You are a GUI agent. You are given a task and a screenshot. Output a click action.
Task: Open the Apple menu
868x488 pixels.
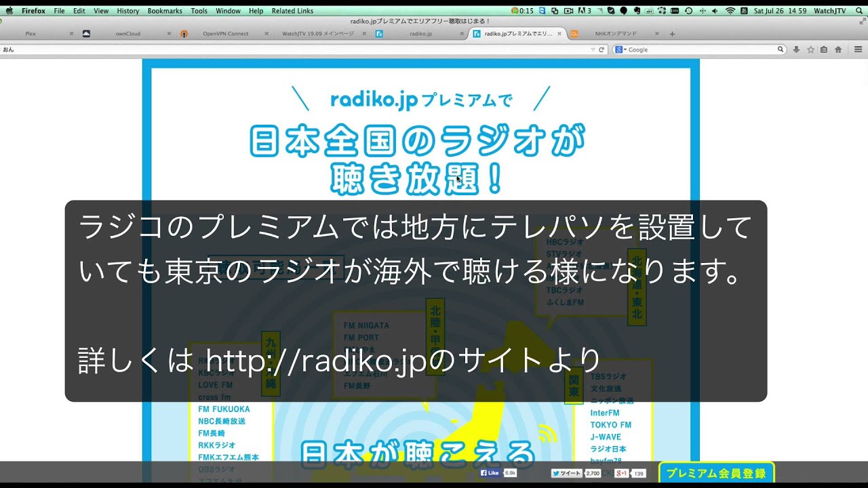(9, 11)
